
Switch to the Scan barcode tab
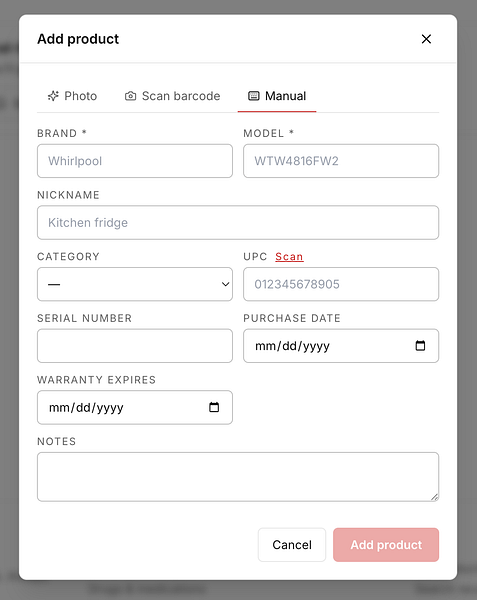click(x=173, y=96)
